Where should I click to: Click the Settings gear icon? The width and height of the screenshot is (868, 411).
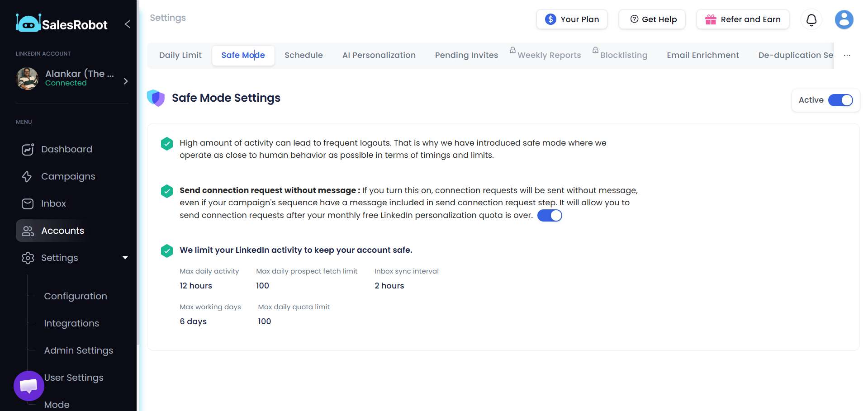[28, 258]
